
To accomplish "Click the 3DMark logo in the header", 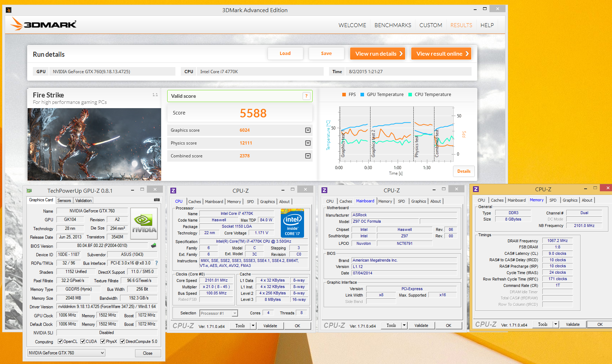I will 43,24.
